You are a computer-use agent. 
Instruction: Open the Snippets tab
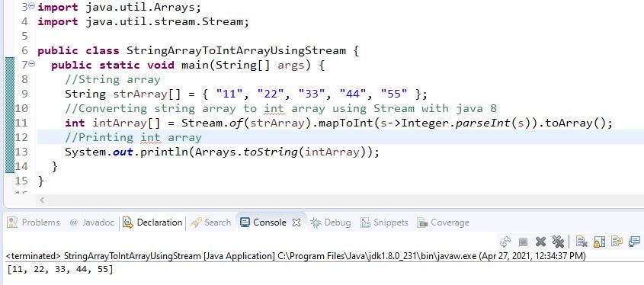coord(384,223)
